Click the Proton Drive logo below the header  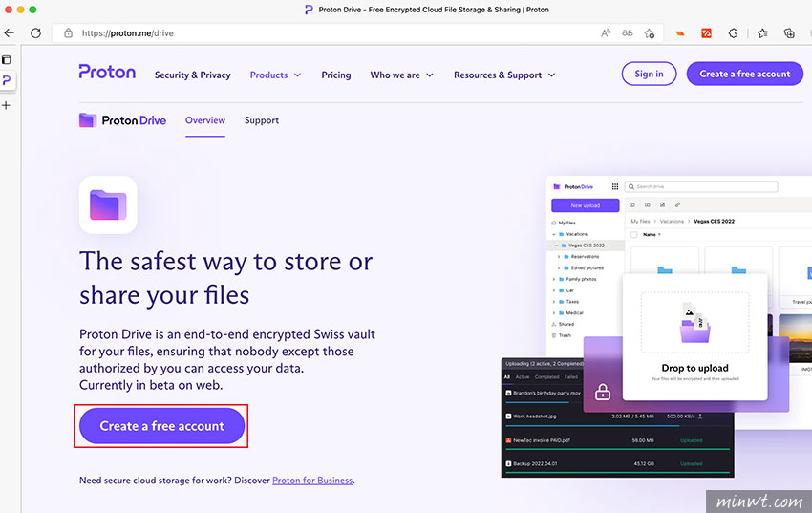tap(122, 120)
